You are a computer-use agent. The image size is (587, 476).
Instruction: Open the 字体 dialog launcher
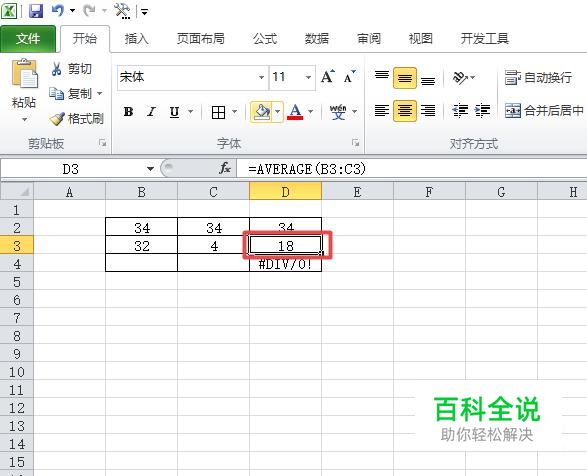point(355,143)
